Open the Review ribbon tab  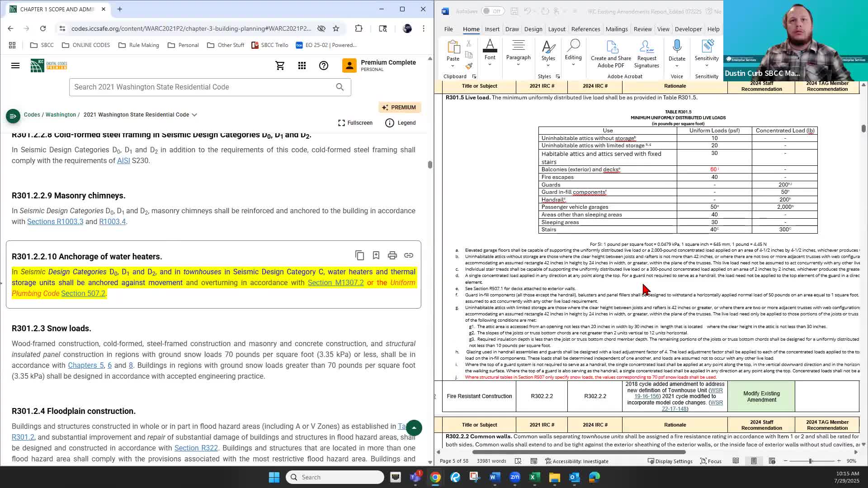(x=642, y=29)
